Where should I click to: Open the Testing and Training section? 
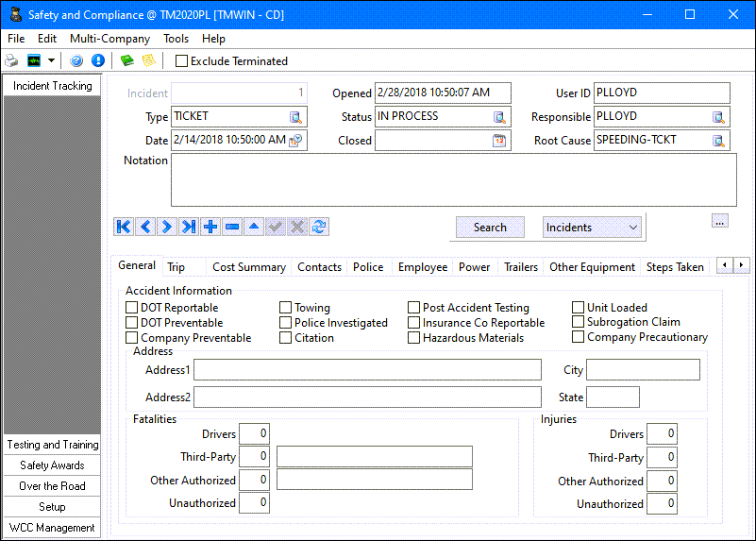pyautogui.click(x=53, y=445)
